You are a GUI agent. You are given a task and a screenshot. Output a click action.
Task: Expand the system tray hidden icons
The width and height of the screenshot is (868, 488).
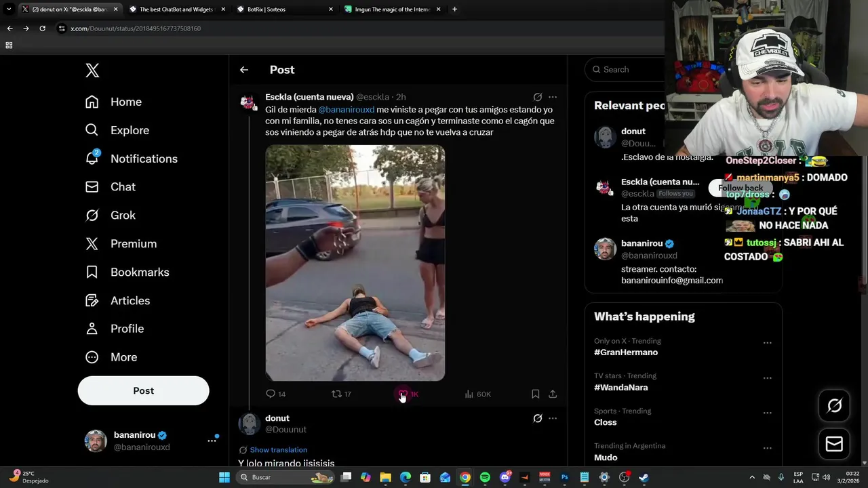(751, 477)
